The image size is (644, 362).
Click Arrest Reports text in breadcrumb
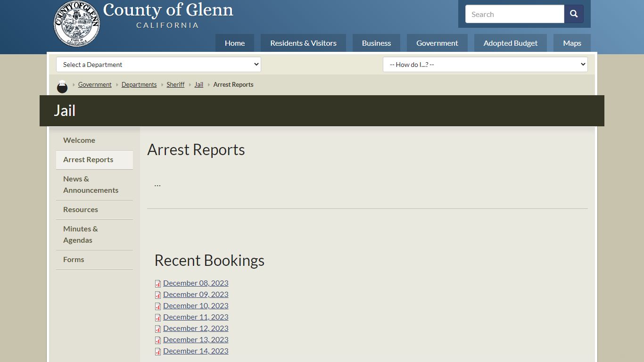(233, 84)
